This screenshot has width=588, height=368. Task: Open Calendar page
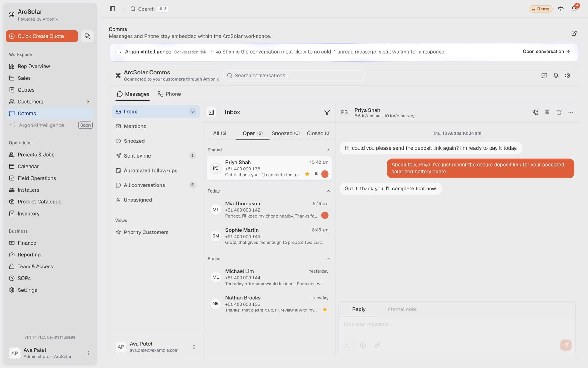[x=50, y=166]
